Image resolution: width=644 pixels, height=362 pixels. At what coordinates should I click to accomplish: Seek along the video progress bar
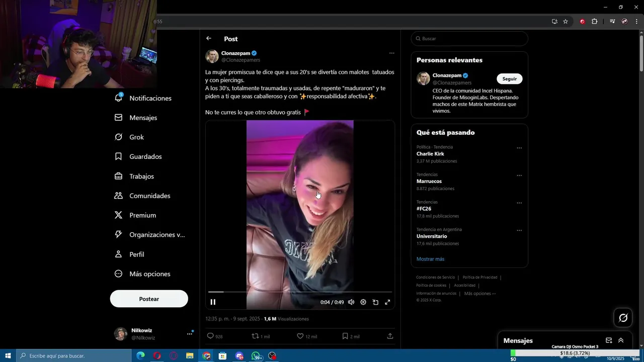pyautogui.click(x=300, y=292)
